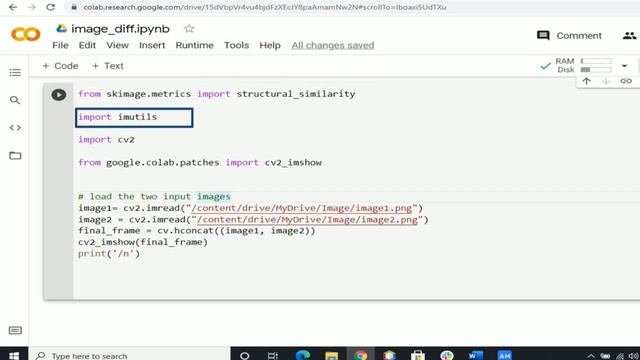The image size is (640, 360).
Task: Star the image_diff.ipynb notebook
Action: pos(189,29)
